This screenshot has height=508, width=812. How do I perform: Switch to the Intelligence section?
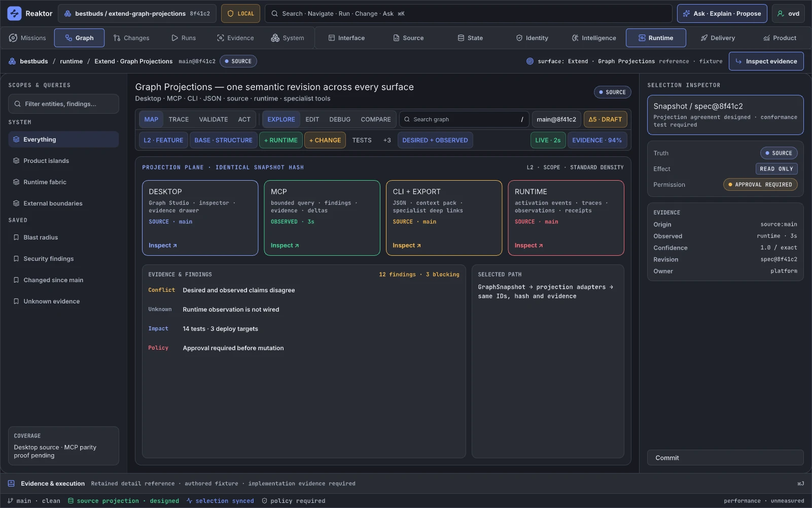594,38
